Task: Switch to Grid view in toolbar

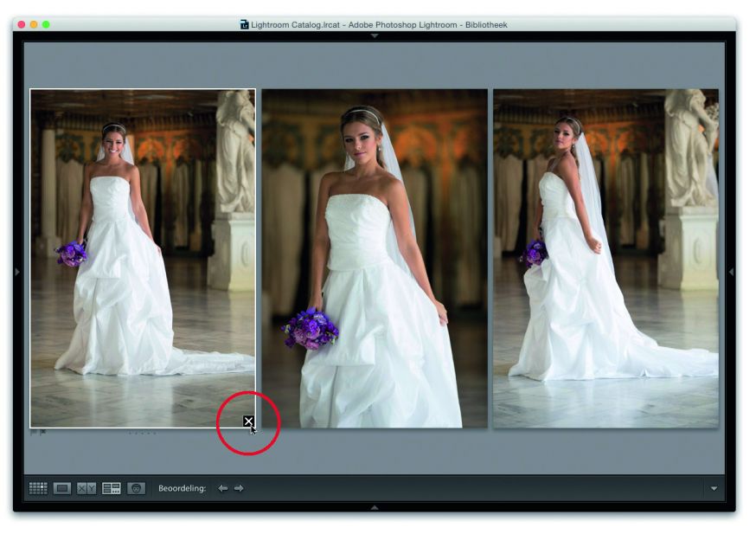Action: tap(38, 488)
